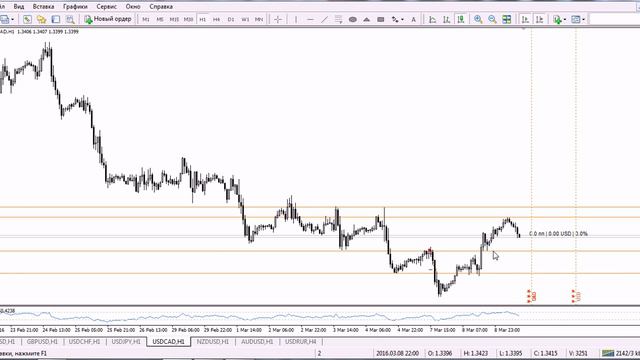The image size is (640, 360).
Task: Tile chart windows icon
Action: pos(507,19)
